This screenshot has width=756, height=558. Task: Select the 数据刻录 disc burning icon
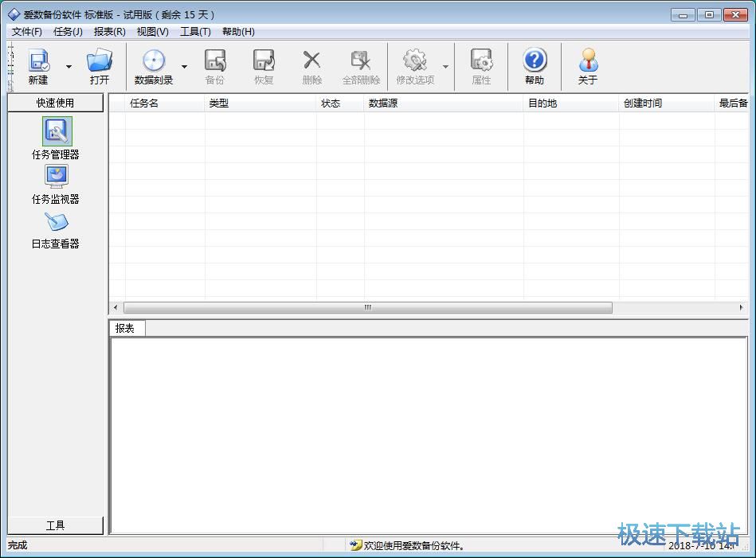click(154, 67)
